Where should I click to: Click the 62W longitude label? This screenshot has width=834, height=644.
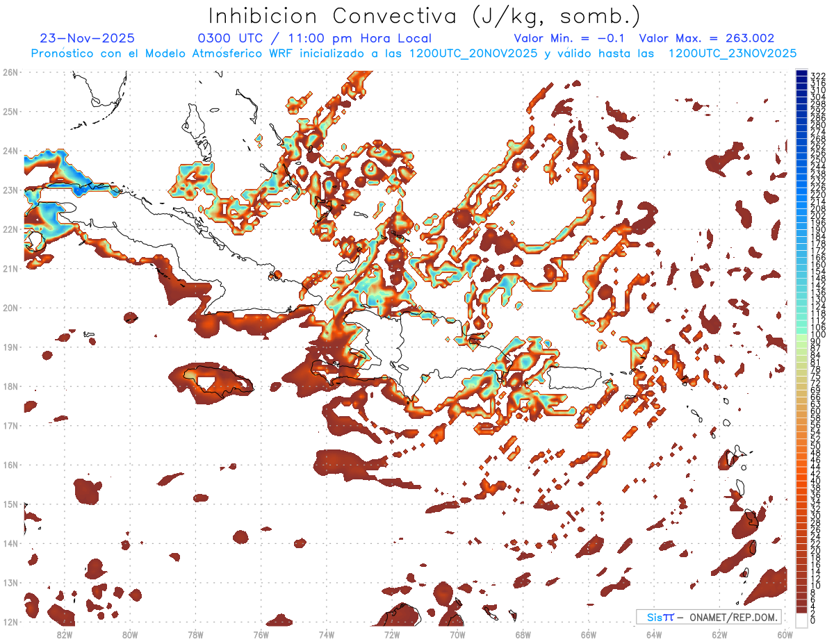click(x=719, y=634)
